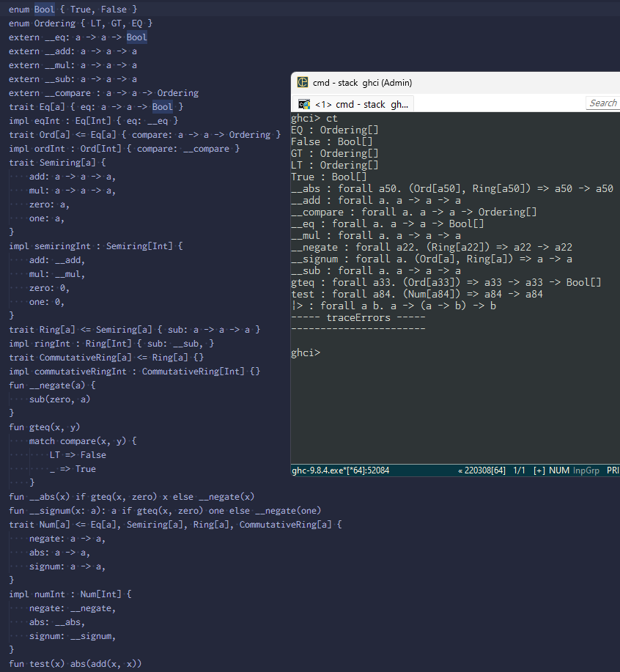Click the 'impl ringInt : Ring[Int]' line
Viewport: 620px width, 672px height.
coord(111,344)
